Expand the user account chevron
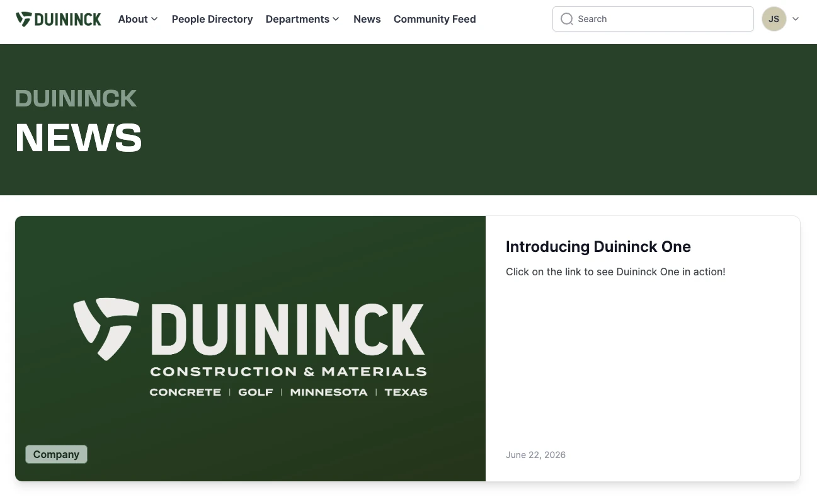The image size is (817, 504). (796, 19)
